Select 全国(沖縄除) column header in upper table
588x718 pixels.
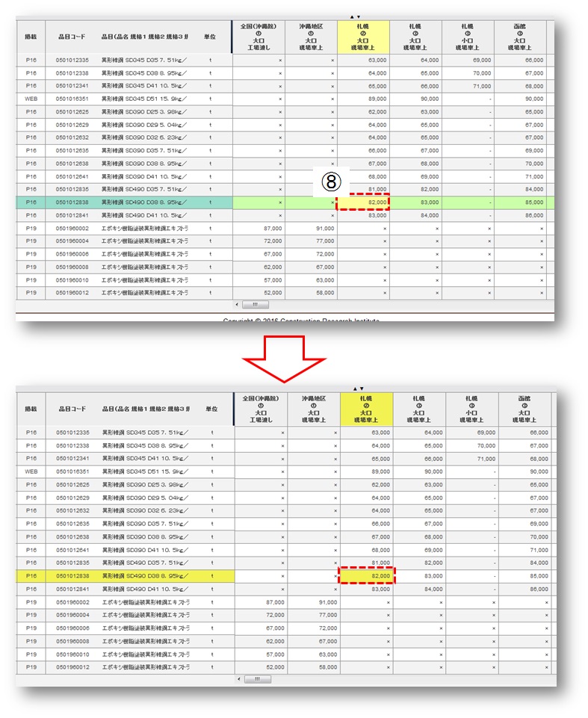pyautogui.click(x=259, y=37)
